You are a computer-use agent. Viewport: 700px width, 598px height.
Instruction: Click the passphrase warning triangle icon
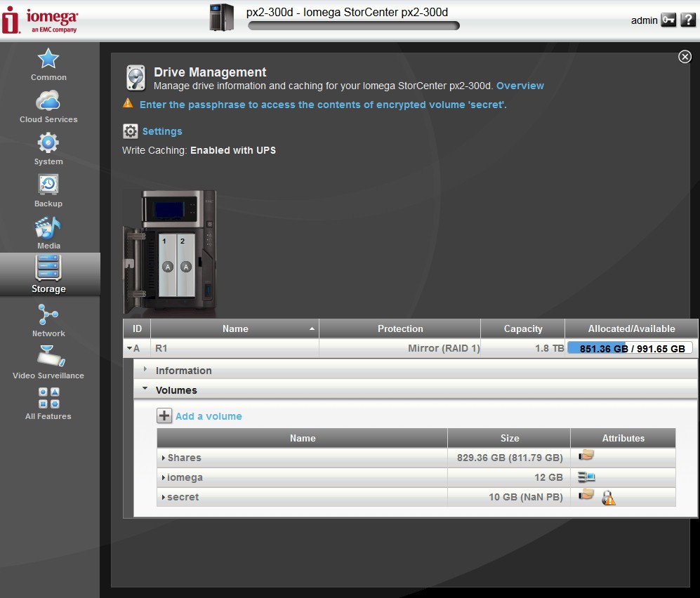(128, 103)
